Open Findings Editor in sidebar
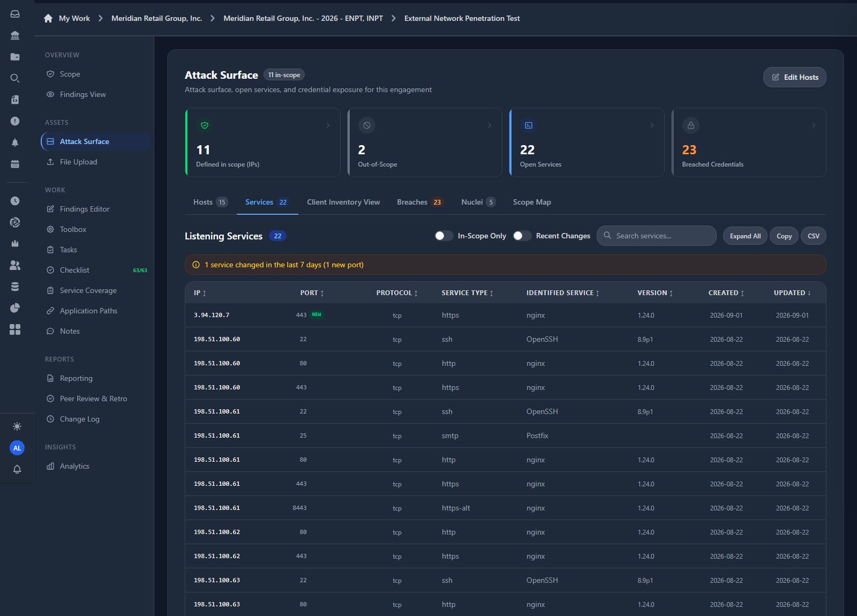The height and width of the screenshot is (616, 857). pos(85,209)
